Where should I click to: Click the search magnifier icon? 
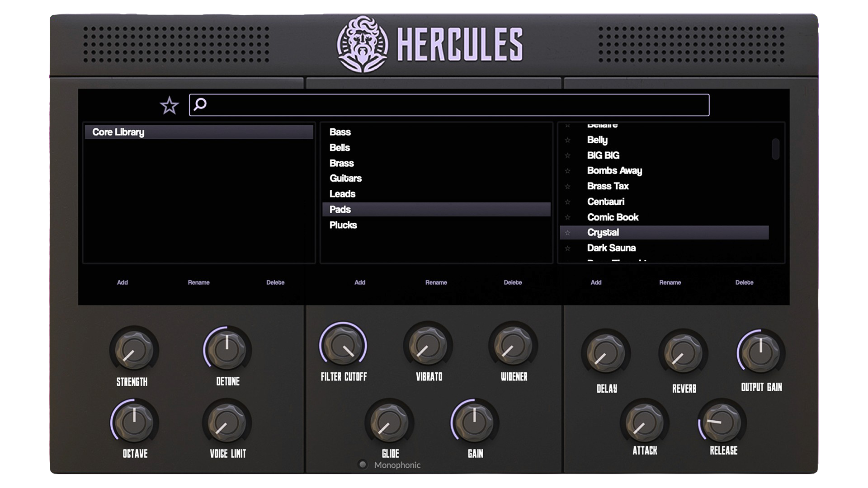(x=200, y=104)
